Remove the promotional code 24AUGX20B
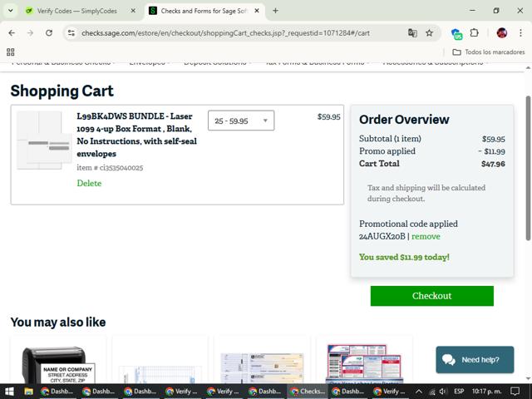 [426, 236]
